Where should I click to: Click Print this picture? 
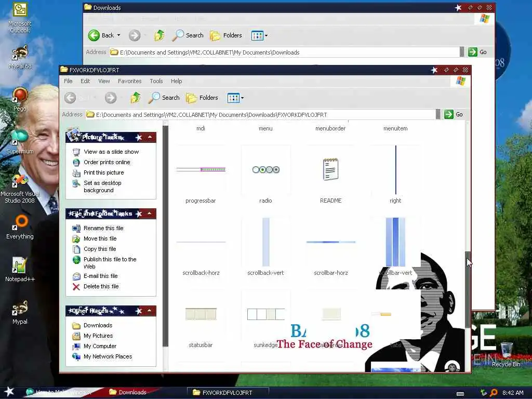coord(104,172)
